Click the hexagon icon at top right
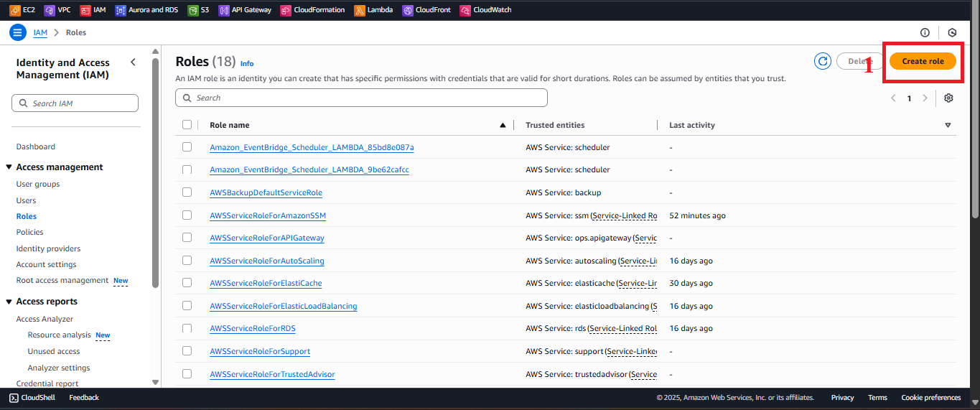 click(952, 32)
